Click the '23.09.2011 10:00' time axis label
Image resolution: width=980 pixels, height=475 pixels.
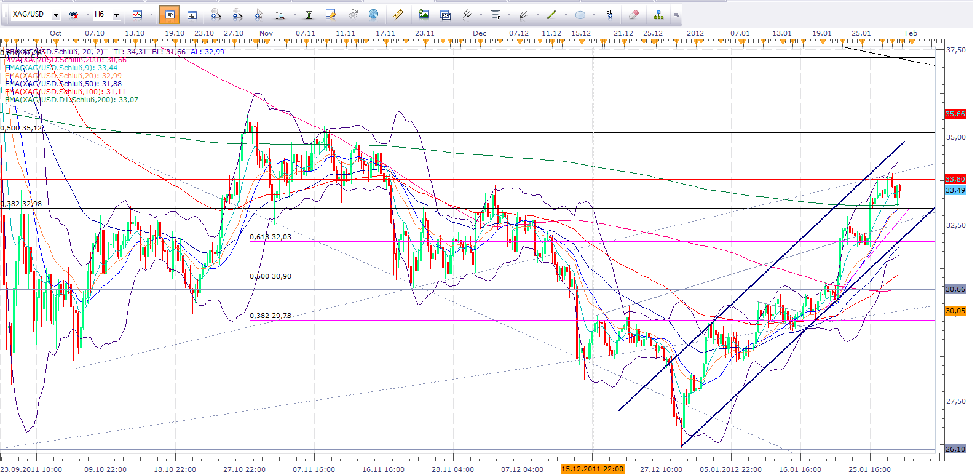click(x=31, y=469)
